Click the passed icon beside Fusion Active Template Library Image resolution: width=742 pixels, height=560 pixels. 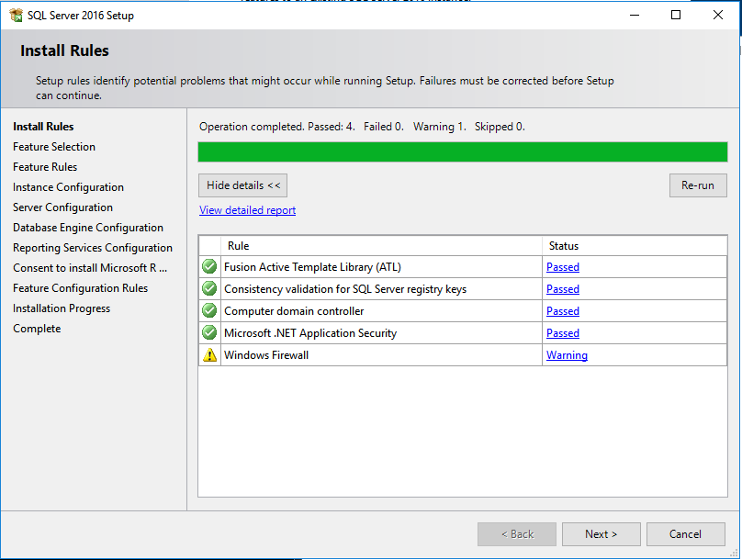tap(208, 266)
